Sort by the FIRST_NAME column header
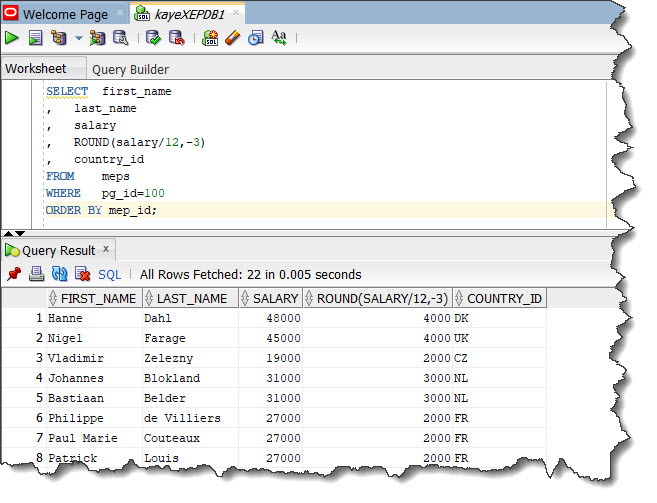This screenshot has height=503, width=657. click(x=95, y=298)
